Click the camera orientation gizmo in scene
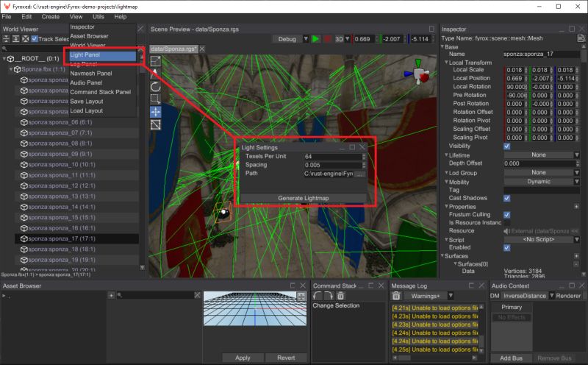The width and height of the screenshot is (588, 365). coord(417,71)
